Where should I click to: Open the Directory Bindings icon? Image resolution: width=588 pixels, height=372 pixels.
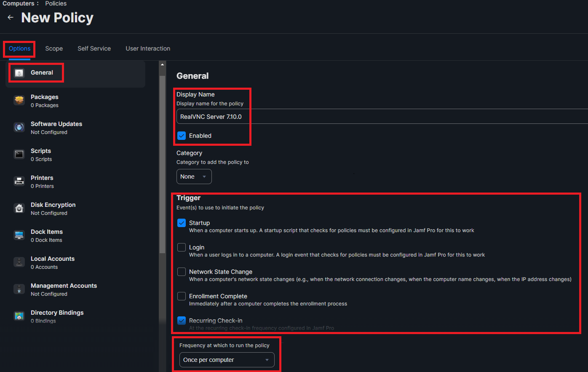click(x=19, y=316)
